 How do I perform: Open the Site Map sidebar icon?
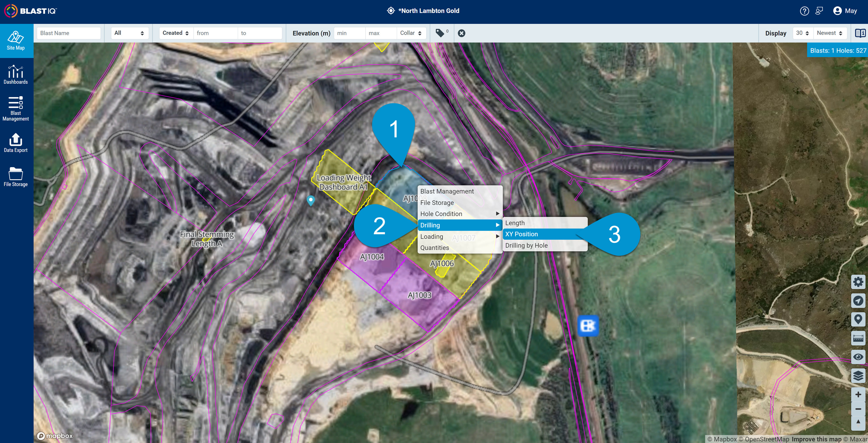pyautogui.click(x=16, y=41)
